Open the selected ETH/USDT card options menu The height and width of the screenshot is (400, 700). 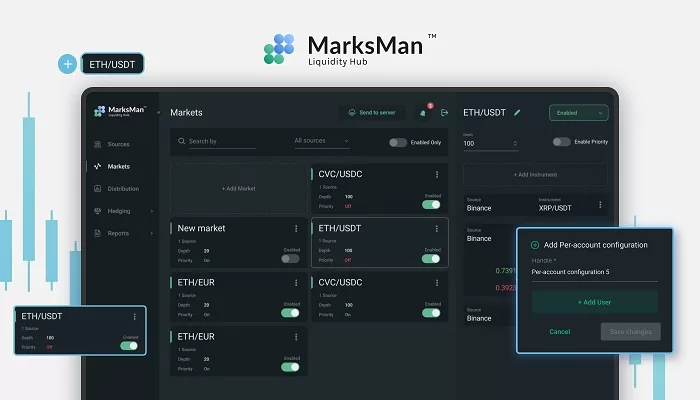coord(437,229)
